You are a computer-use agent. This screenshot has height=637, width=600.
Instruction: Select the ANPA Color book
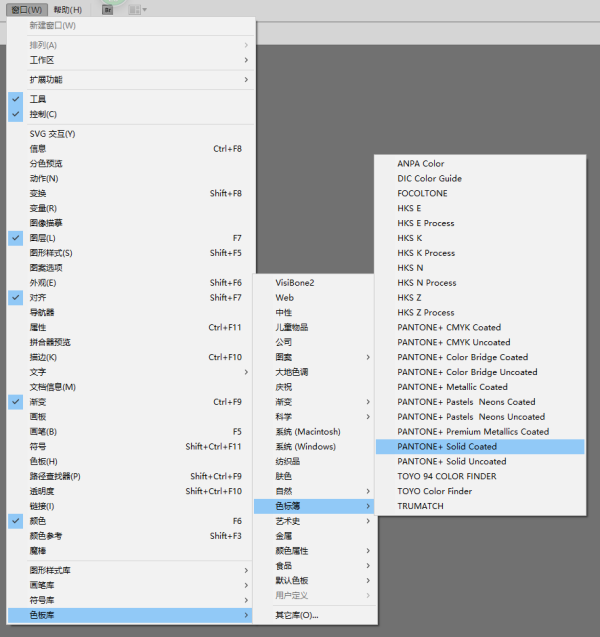tap(480, 164)
